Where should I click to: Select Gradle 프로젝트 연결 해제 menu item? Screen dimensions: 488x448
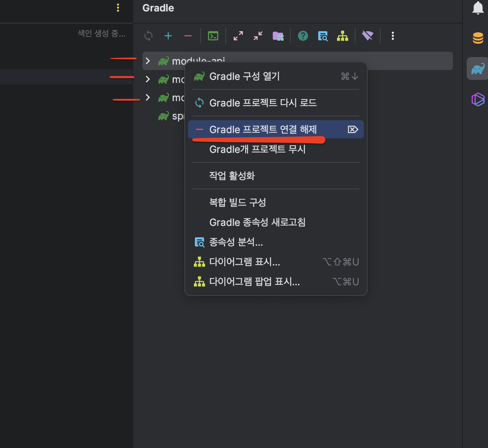point(276,130)
